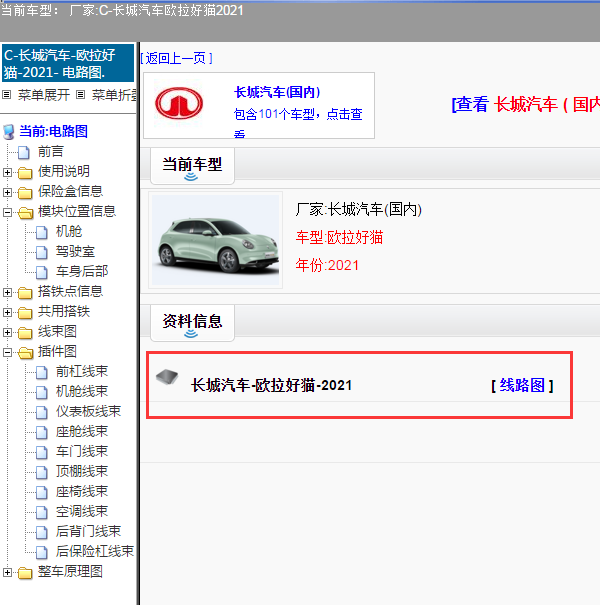Select the 当前:电路图 root node

[53, 132]
